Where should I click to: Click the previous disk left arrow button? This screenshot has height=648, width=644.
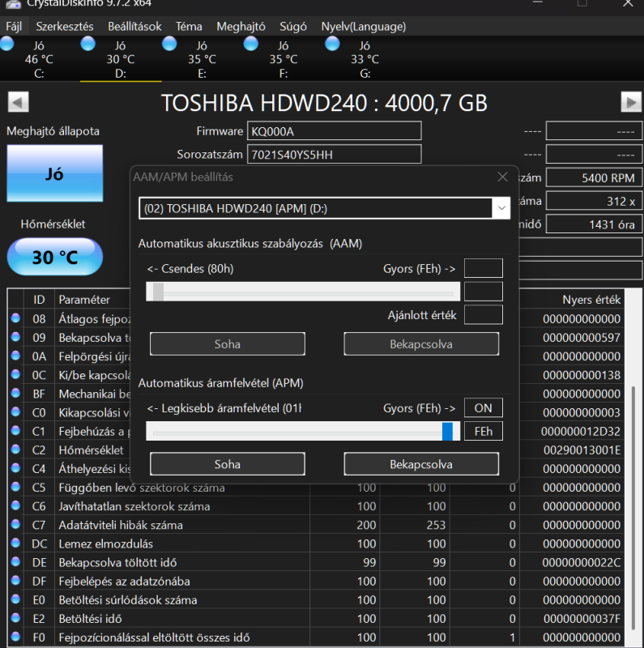18,102
